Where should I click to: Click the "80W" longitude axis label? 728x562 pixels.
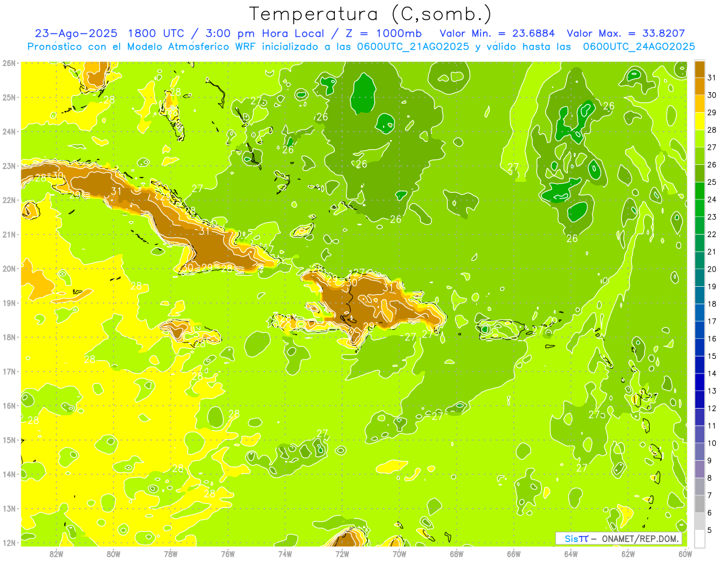[113, 554]
